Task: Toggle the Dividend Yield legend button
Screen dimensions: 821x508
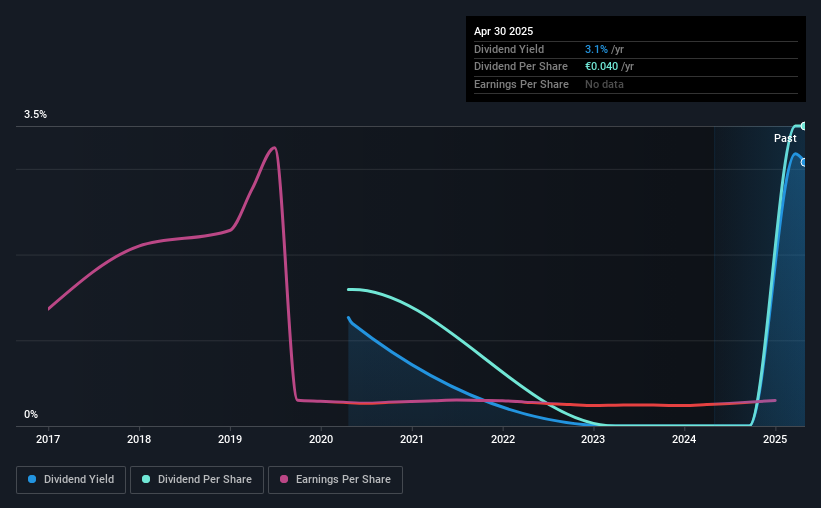Action: (71, 480)
